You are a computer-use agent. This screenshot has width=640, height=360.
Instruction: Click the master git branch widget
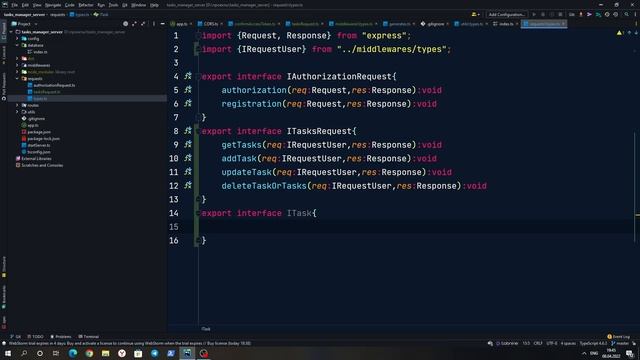pos(620,344)
